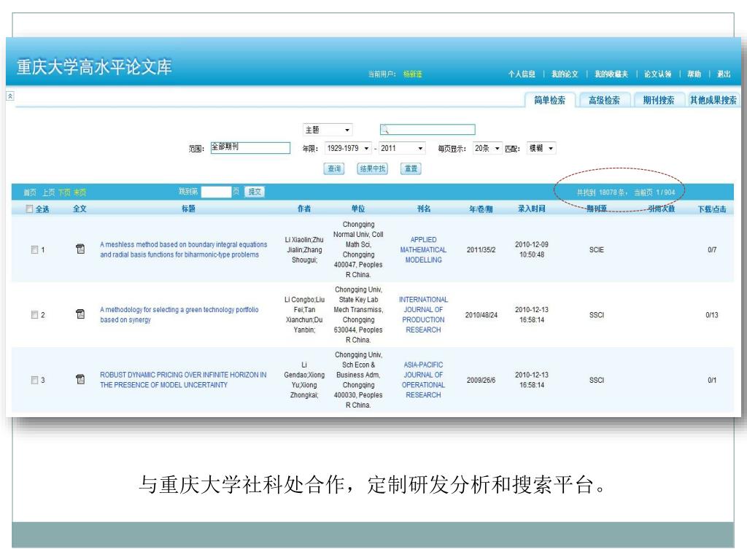Open the 模糊 match type dropdown
747x560 pixels.
pyautogui.click(x=542, y=148)
